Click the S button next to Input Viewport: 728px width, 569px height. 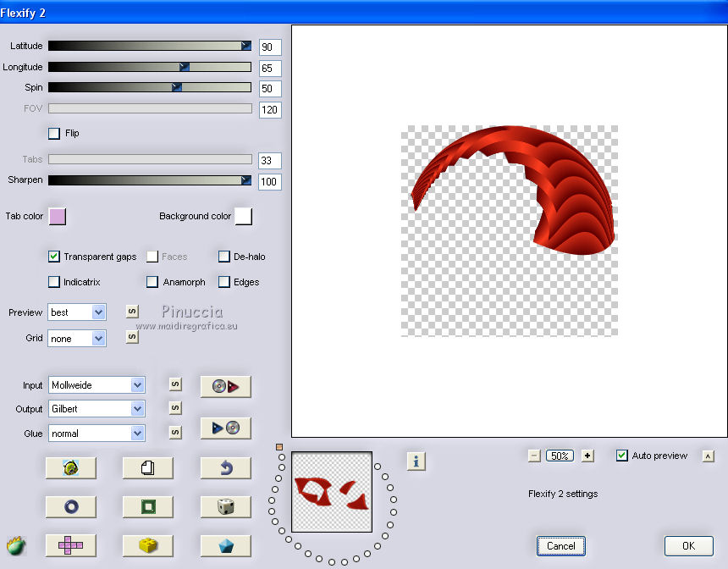pos(175,384)
